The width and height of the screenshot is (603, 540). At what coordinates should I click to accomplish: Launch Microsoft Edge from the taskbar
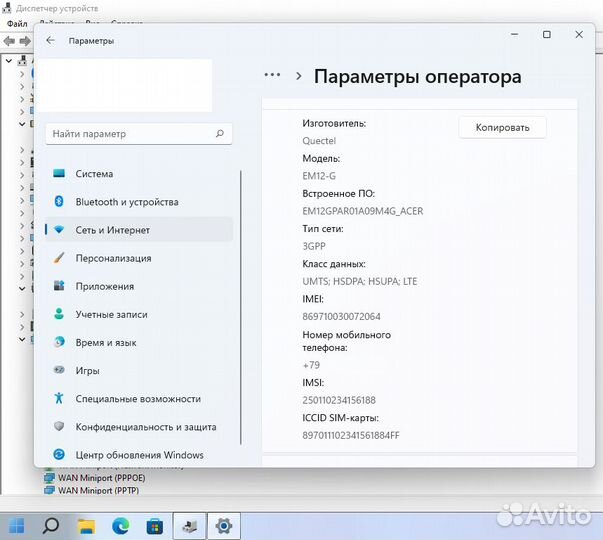(x=120, y=525)
